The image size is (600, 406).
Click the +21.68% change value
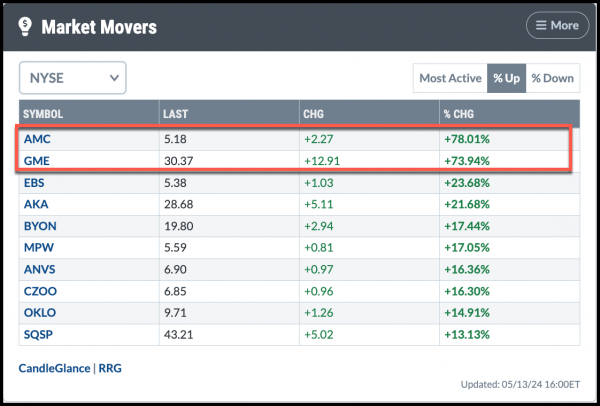click(x=467, y=204)
